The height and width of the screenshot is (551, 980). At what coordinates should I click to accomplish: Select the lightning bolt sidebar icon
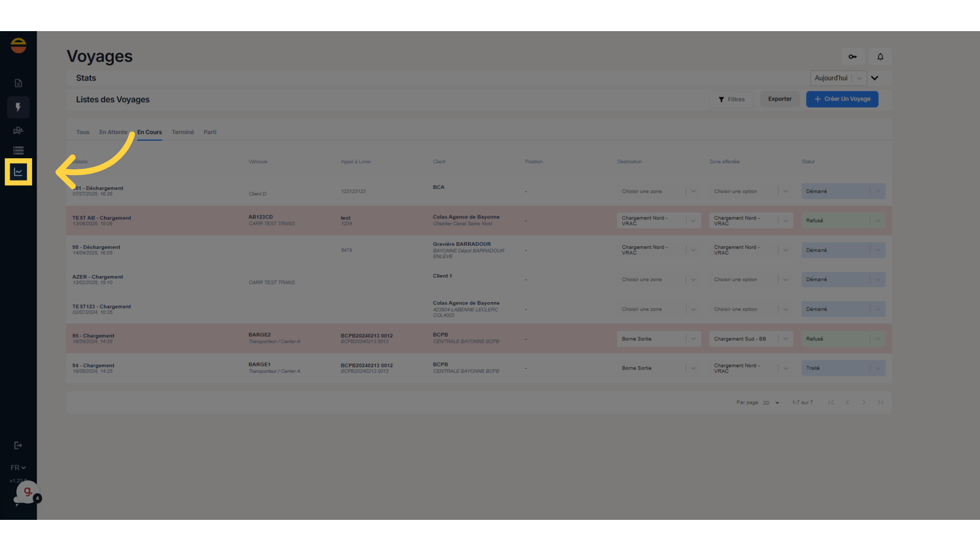click(x=18, y=107)
